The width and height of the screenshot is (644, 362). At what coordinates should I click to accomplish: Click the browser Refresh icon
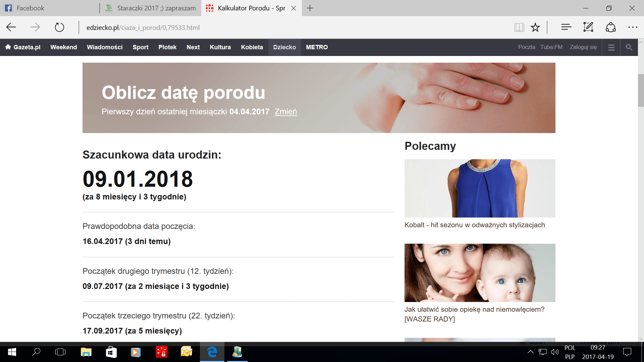[59, 27]
